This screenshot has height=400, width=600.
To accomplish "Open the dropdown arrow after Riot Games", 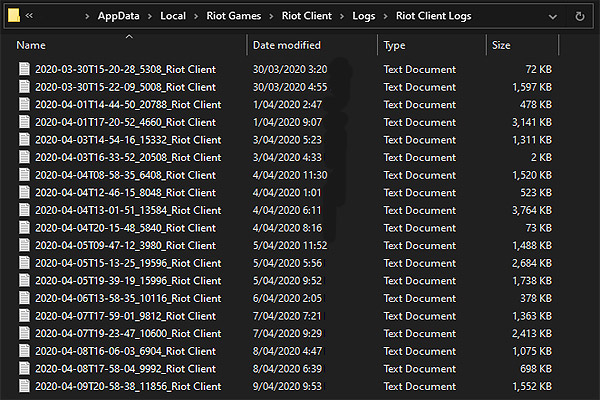I will (x=271, y=16).
